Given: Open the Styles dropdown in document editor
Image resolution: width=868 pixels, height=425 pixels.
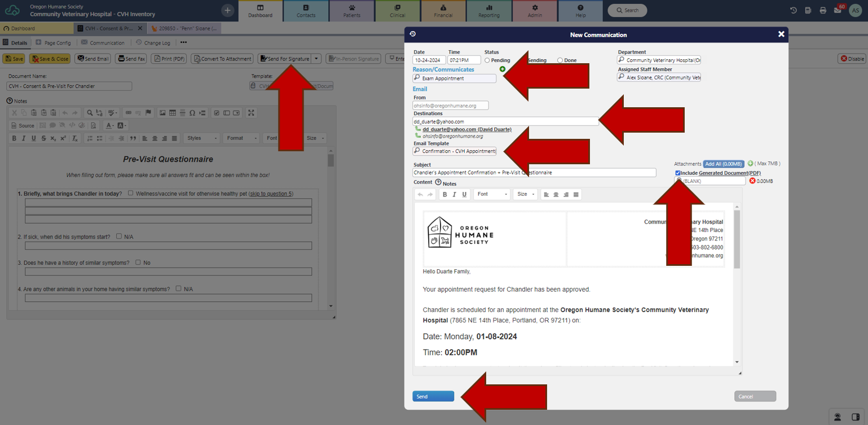Looking at the screenshot, I should click(202, 138).
